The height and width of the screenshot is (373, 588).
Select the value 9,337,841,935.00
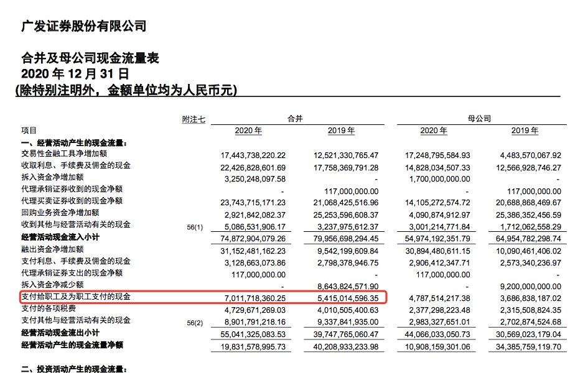348,322
